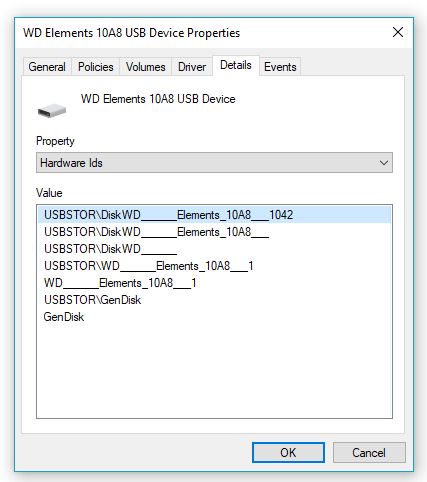
Task: Select the Hardware Ids combo box
Action: pos(214,163)
